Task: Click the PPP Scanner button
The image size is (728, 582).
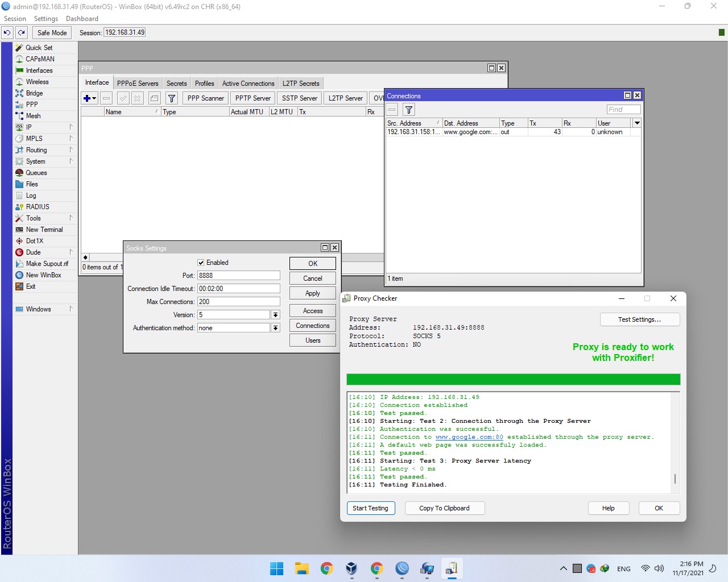Action: click(206, 98)
